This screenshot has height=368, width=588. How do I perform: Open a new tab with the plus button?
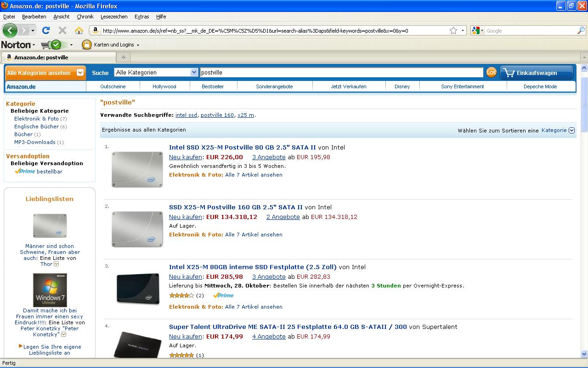click(123, 57)
